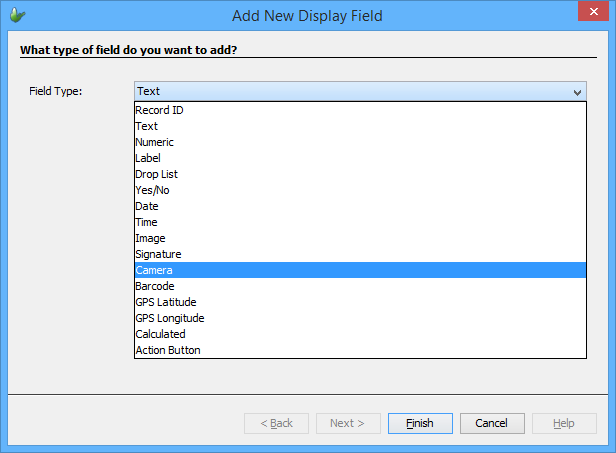Select Yes/No field type
Image resolution: width=616 pixels, height=453 pixels.
(x=152, y=190)
